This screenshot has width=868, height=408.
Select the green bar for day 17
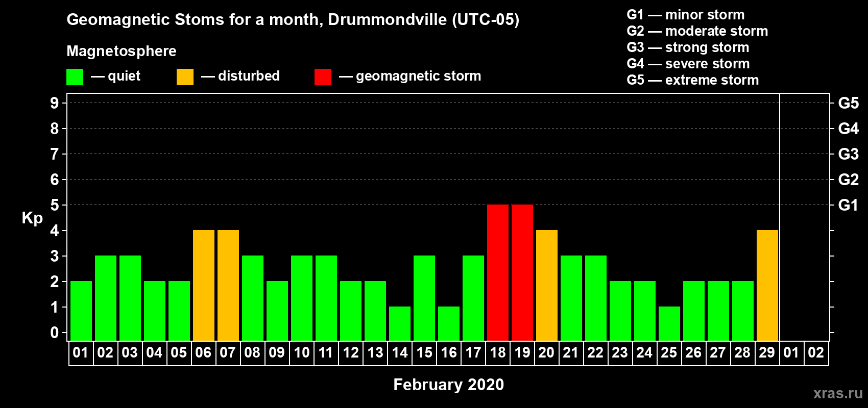(x=473, y=298)
